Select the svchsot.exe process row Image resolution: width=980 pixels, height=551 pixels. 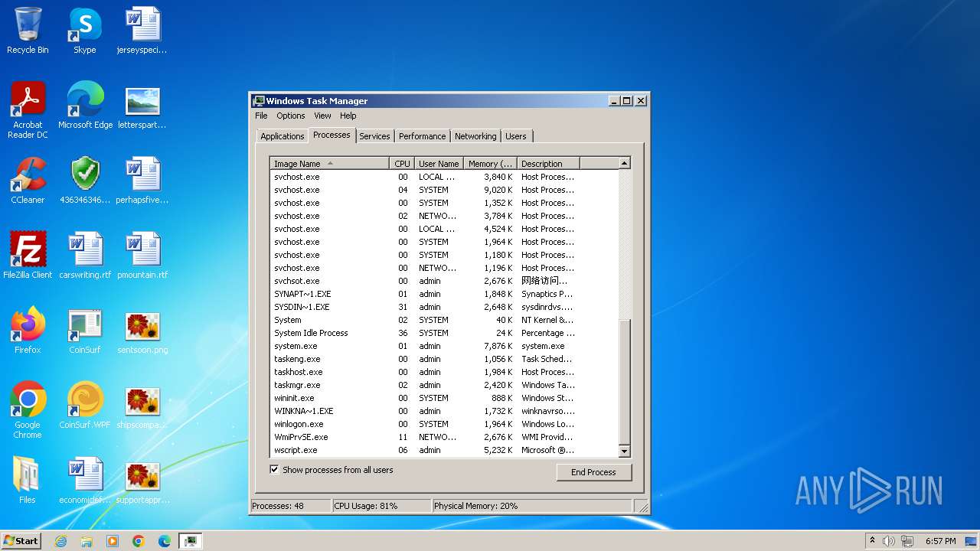click(444, 281)
